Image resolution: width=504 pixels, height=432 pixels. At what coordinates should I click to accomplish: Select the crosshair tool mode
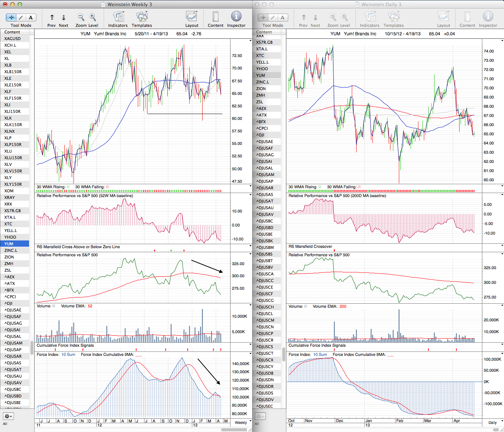(x=11, y=17)
